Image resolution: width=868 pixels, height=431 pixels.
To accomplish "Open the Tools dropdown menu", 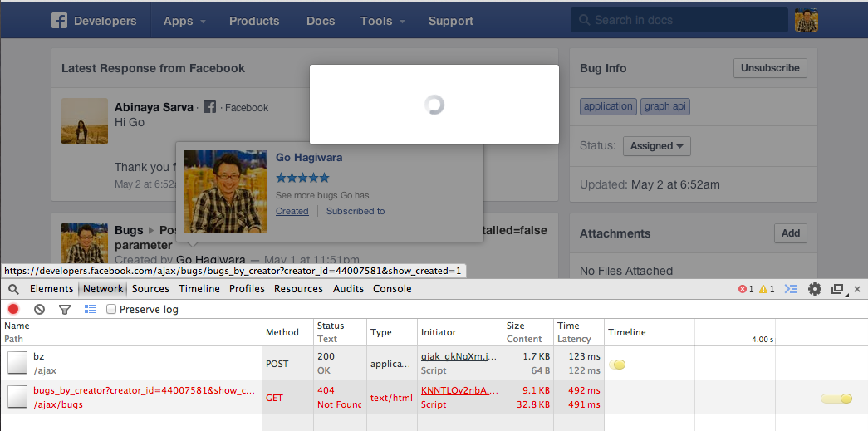I will tap(383, 21).
